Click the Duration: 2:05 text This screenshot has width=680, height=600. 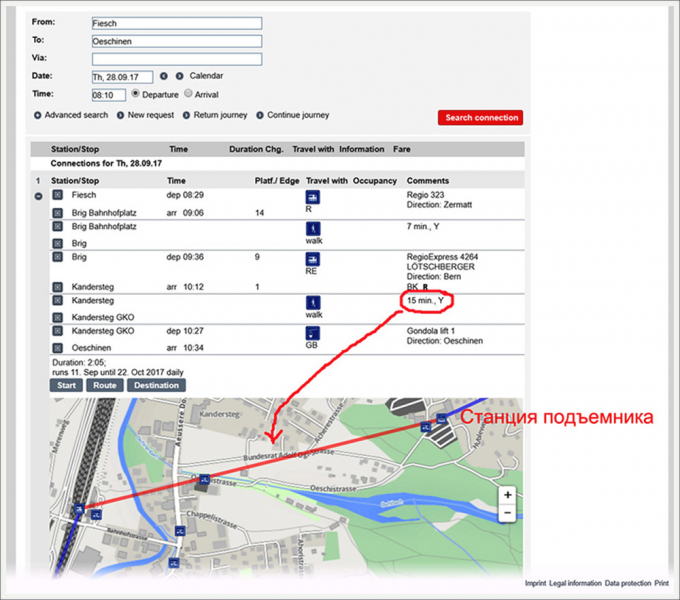(78, 362)
